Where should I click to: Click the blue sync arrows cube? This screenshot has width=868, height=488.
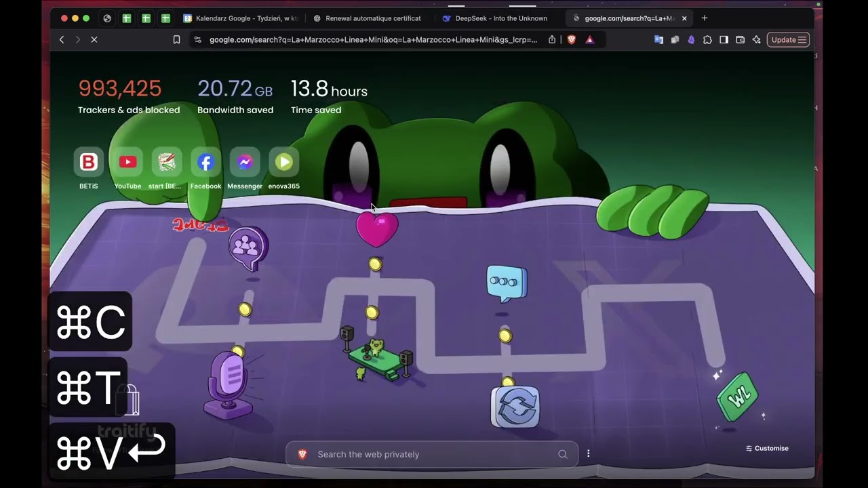(515, 407)
